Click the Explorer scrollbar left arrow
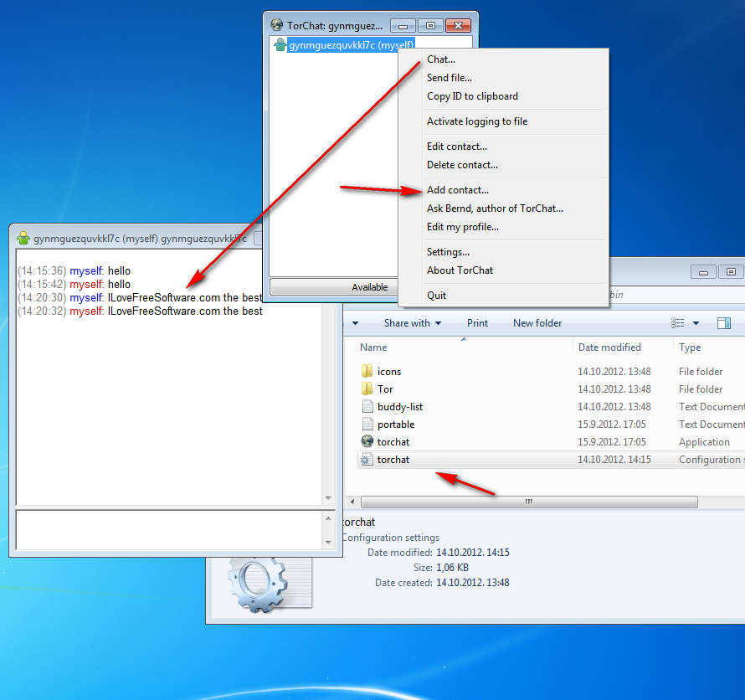This screenshot has width=745, height=700. pos(352,502)
